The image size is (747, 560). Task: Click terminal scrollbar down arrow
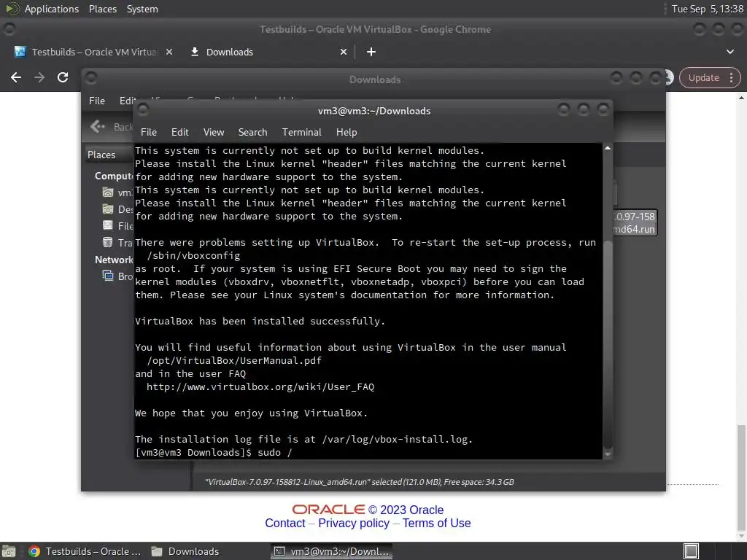pos(608,454)
